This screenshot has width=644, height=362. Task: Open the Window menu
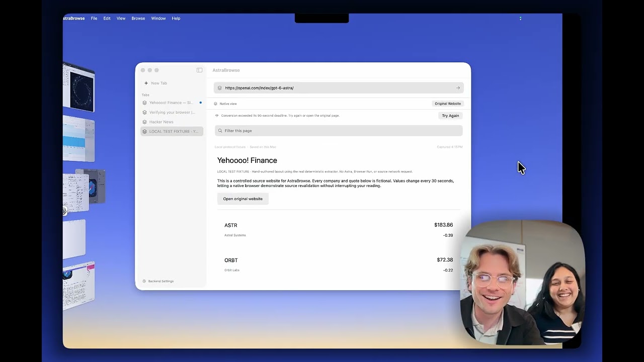click(158, 18)
